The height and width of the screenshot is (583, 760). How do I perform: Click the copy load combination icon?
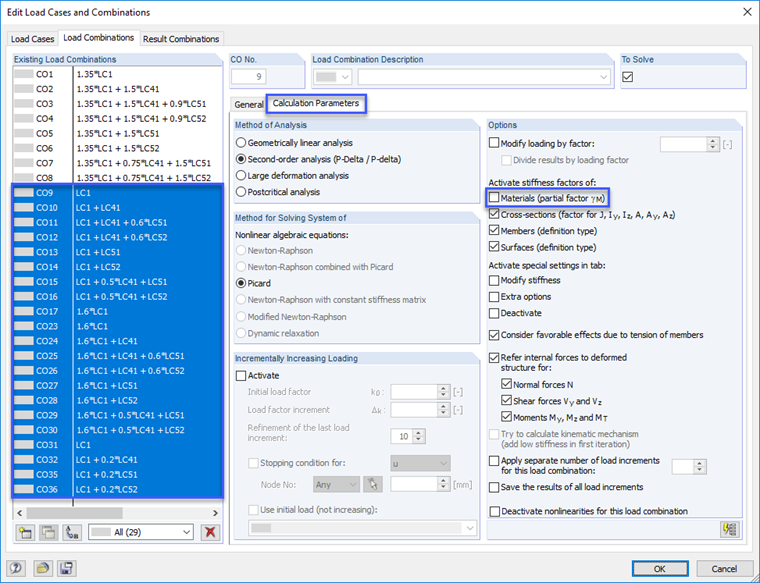pos(48,532)
